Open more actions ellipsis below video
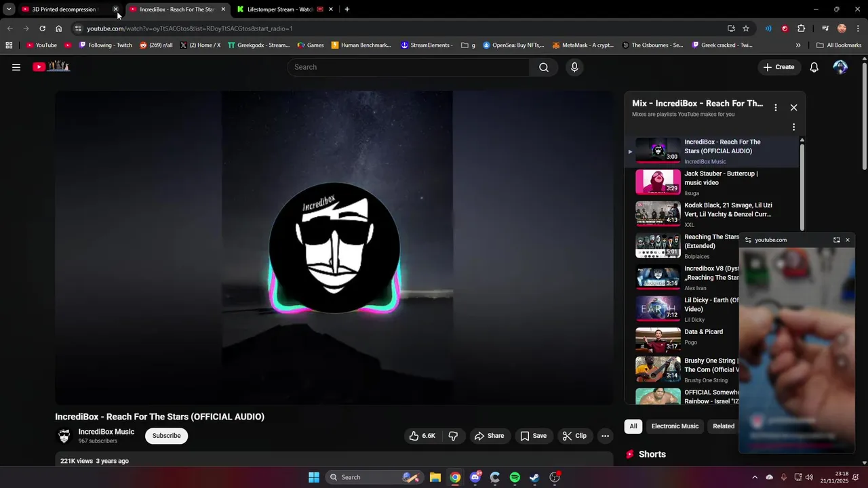868x488 pixels. click(x=605, y=436)
